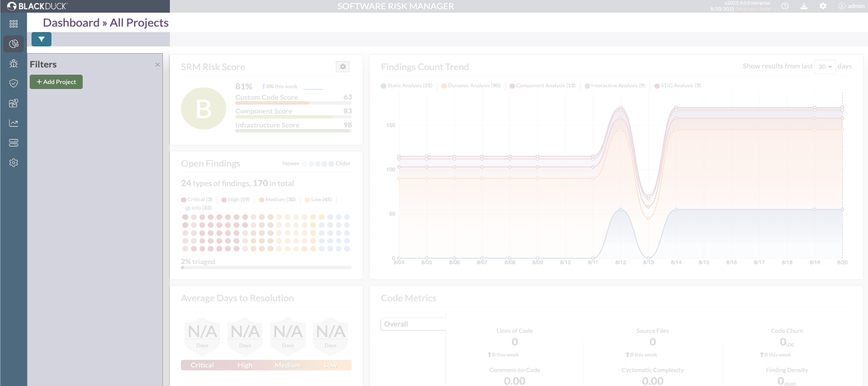Click the shield checkmark policies icon
The width and height of the screenshot is (868, 386).
coord(13,83)
